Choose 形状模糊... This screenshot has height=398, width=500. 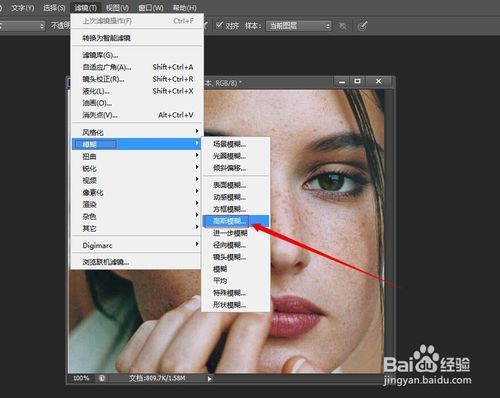pyautogui.click(x=236, y=305)
